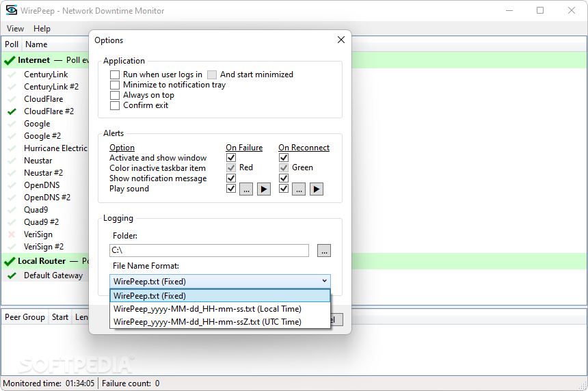Select WirePeep.txt (Fixed) from the list
The image size is (588, 391).
pyautogui.click(x=220, y=296)
